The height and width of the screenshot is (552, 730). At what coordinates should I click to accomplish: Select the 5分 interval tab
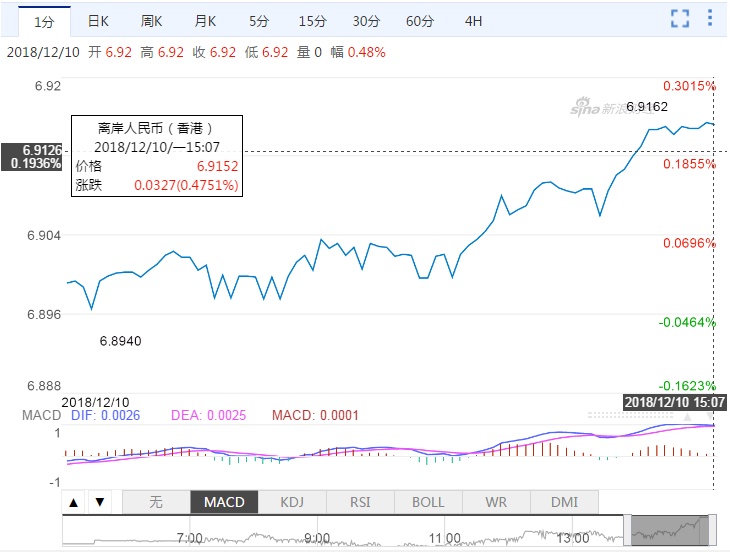point(259,20)
